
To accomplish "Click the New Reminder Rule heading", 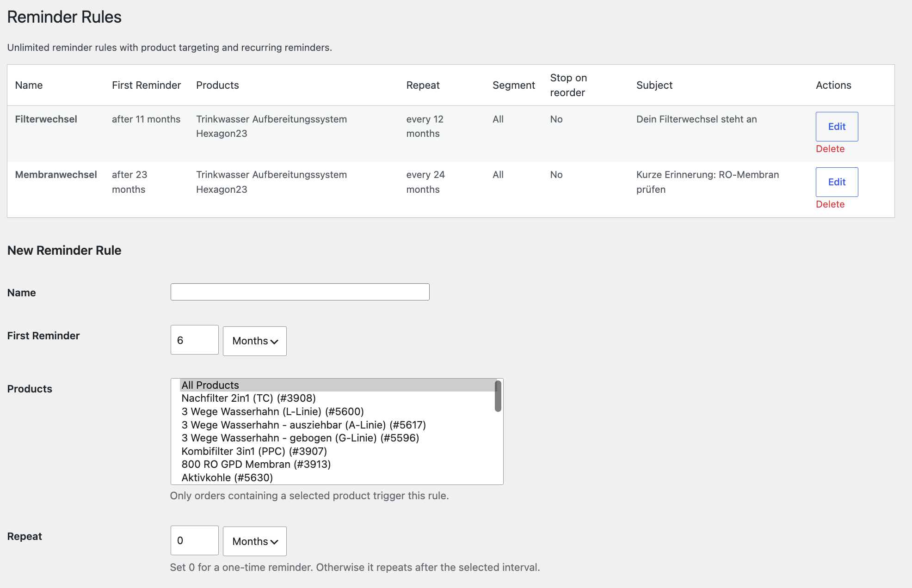I will tap(64, 251).
